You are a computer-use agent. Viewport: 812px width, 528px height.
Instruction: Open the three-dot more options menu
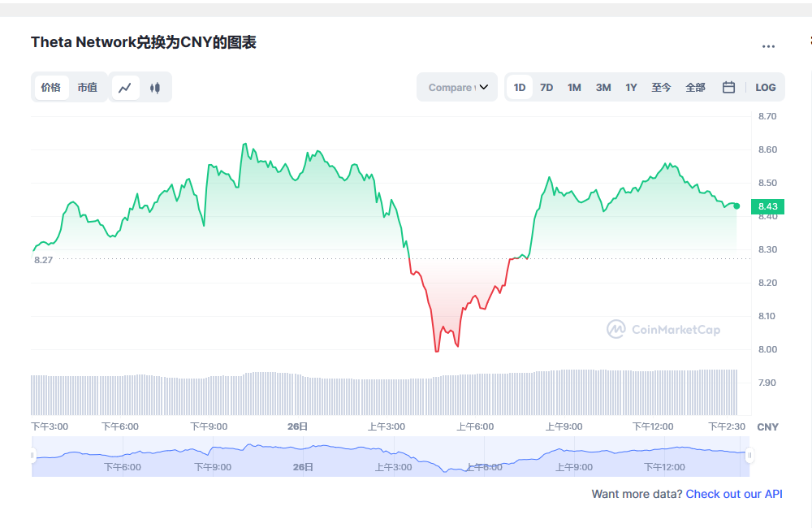(768, 46)
